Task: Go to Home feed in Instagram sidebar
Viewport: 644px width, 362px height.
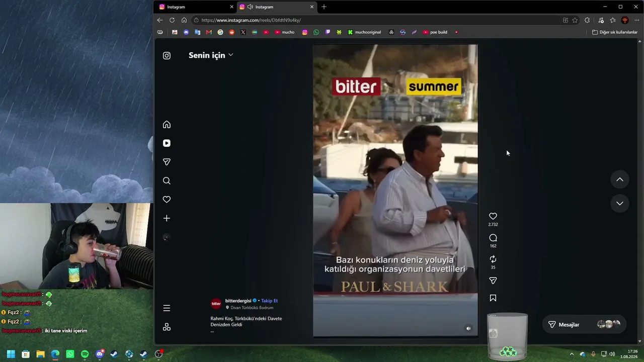Action: point(167,125)
